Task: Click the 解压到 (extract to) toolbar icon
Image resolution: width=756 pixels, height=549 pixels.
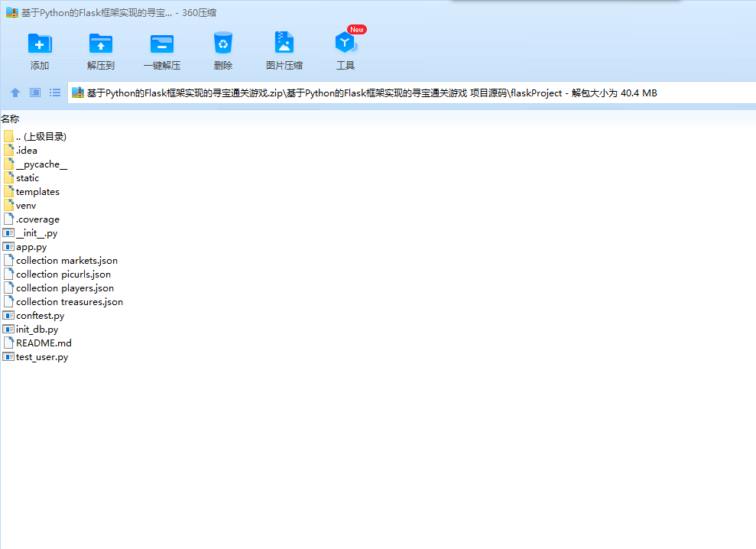Action: (101, 44)
